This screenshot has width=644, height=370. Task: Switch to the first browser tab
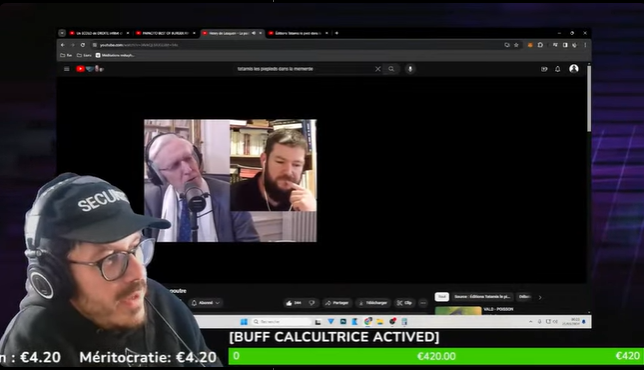pos(100,33)
